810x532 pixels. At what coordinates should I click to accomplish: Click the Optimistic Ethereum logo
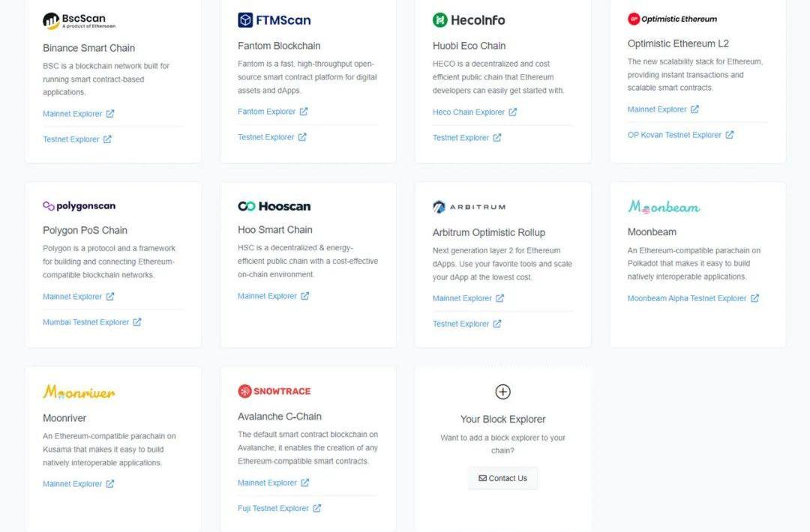tap(672, 19)
